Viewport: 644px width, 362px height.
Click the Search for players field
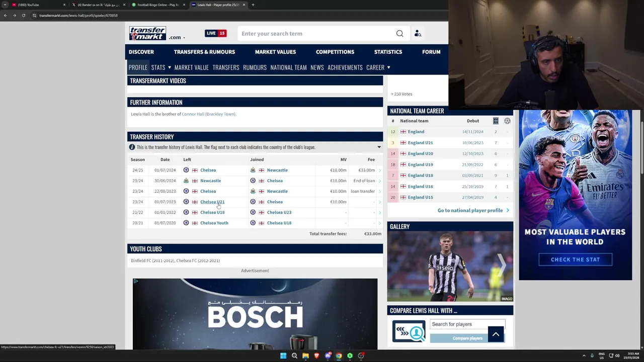pos(467,324)
